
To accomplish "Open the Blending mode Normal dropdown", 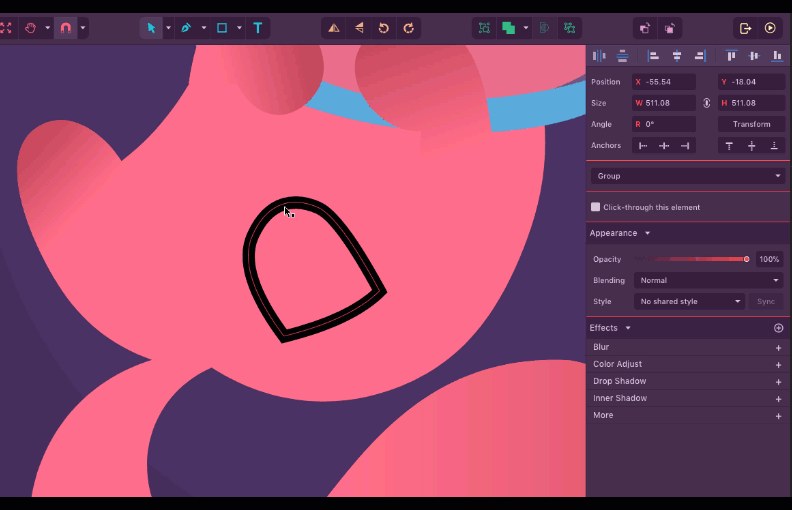I will click(709, 280).
